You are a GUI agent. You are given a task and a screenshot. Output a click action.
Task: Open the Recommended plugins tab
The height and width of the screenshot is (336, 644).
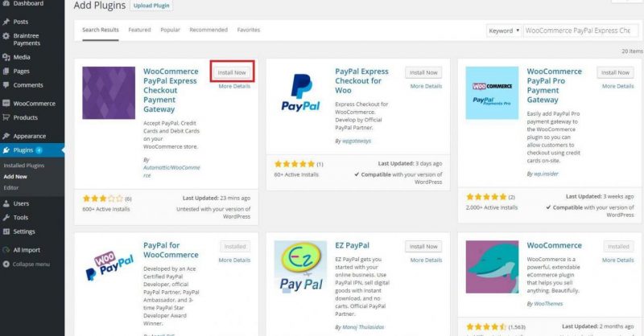(x=208, y=30)
